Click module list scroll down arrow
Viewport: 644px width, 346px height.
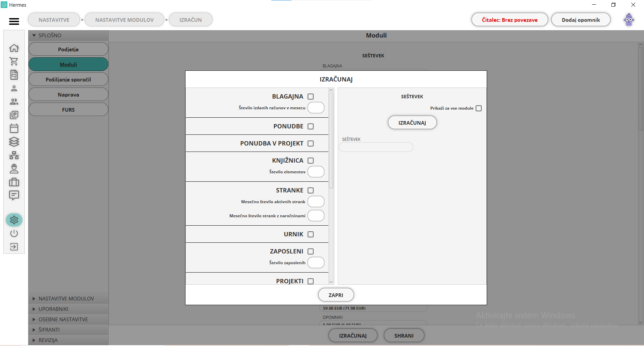331,282
